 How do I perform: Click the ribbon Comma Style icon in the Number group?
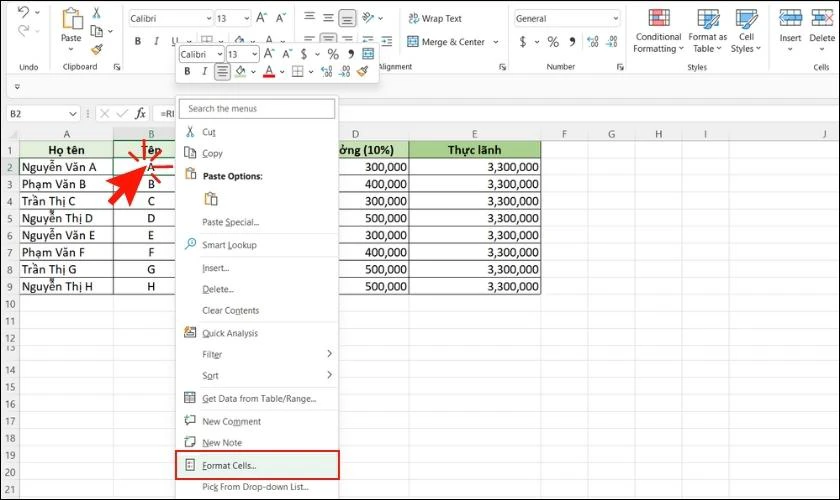(572, 41)
